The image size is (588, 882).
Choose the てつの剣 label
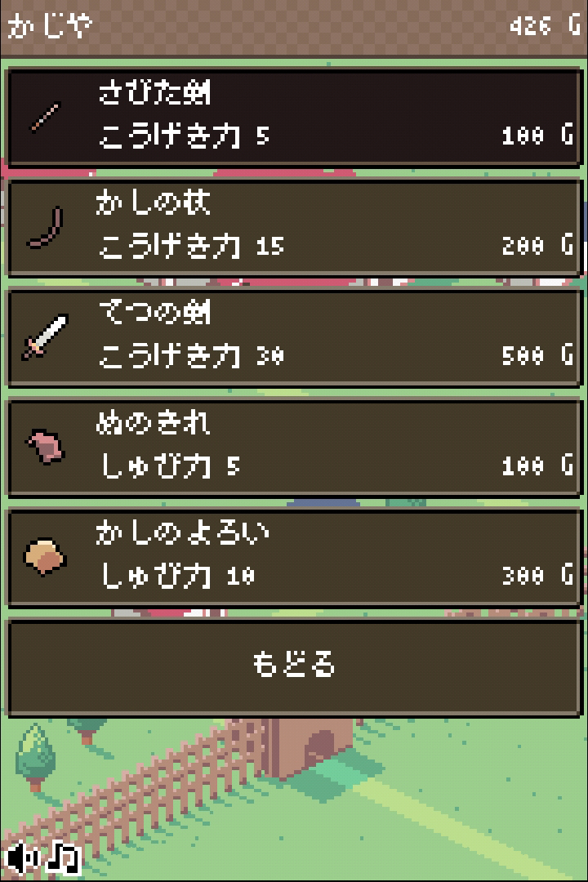(x=154, y=312)
